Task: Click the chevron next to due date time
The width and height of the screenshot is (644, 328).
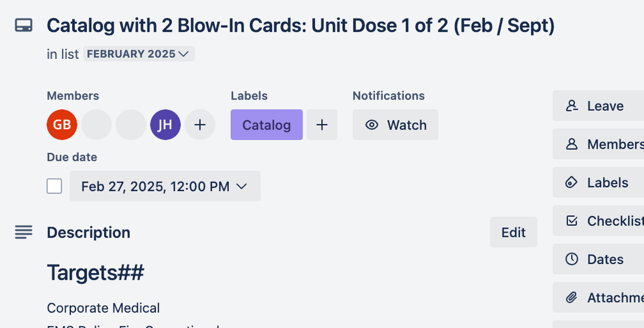Action: 242,186
